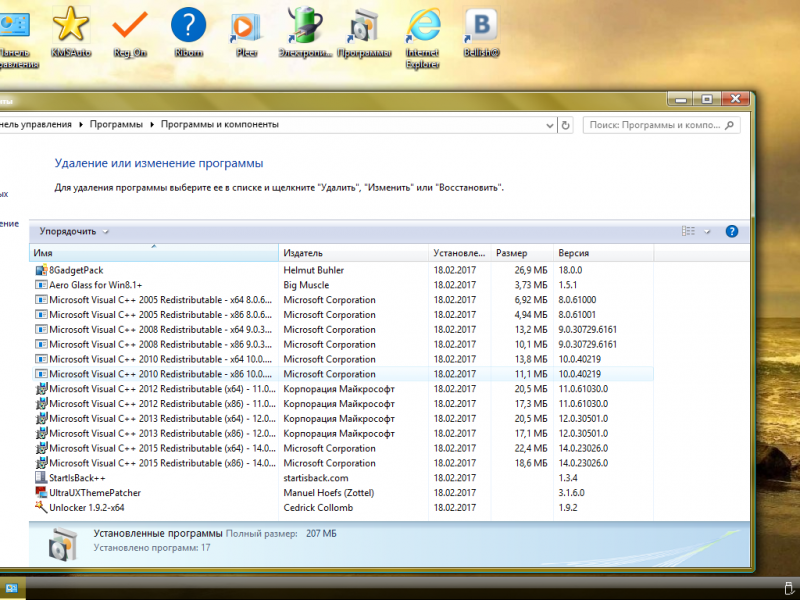
Task: Expand the arrow after Программы breadcrumb
Action: [x=152, y=124]
